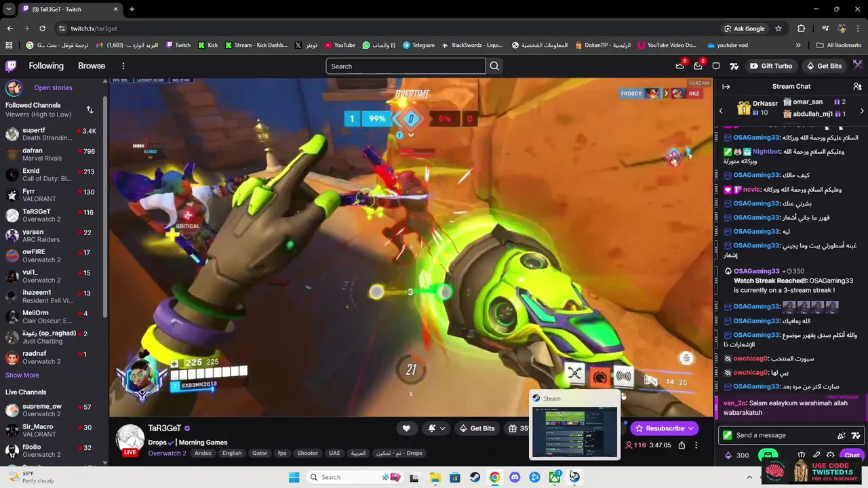Click Ask Google in address bar
This screenshot has height=488, width=868.
point(744,28)
